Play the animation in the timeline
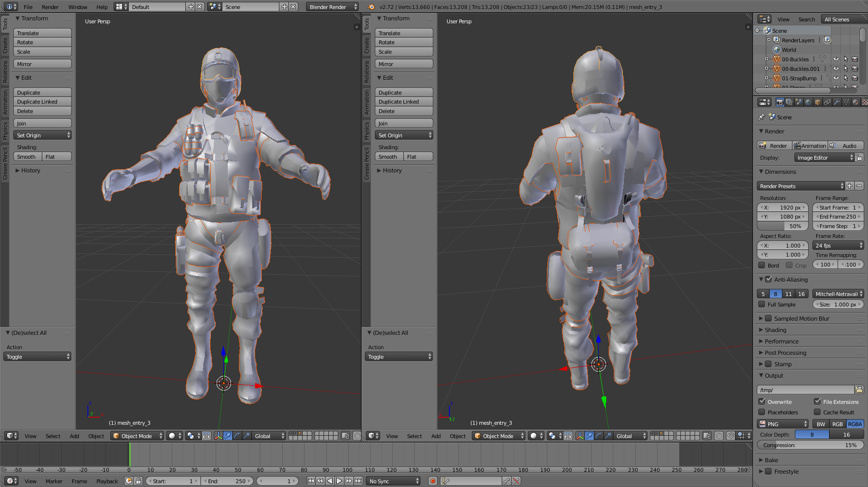This screenshot has height=487, width=868. tap(339, 481)
